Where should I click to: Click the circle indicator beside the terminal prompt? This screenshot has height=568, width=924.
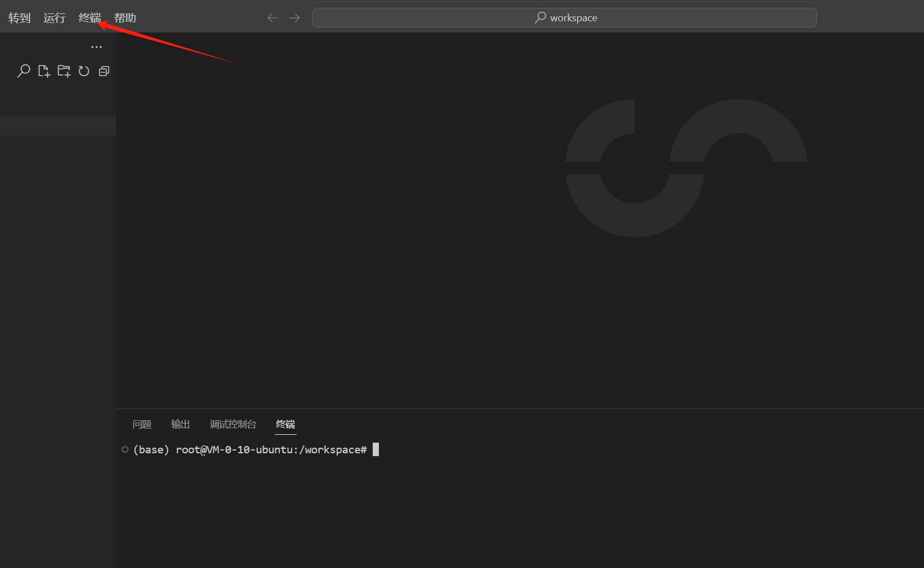point(125,449)
